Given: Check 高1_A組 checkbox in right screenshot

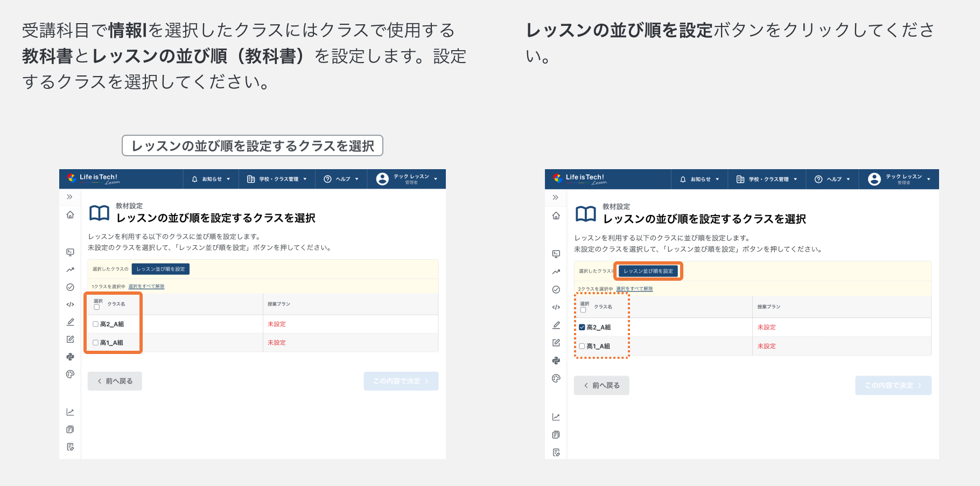Looking at the screenshot, I should pos(582,346).
